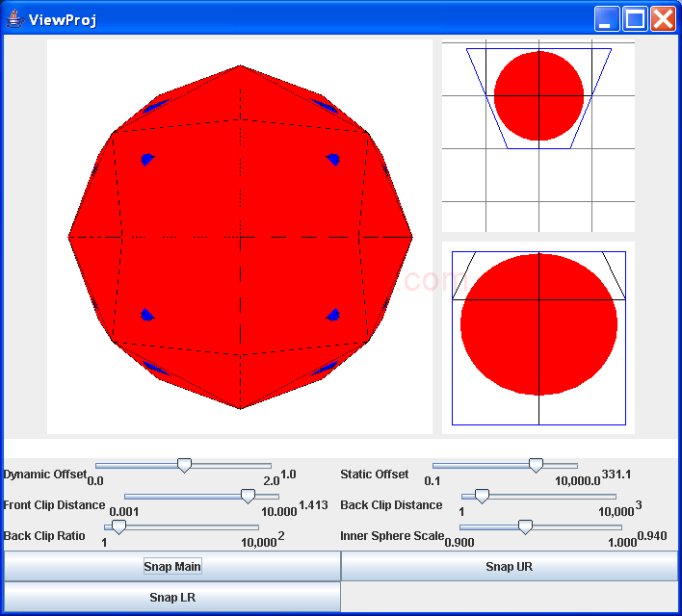The height and width of the screenshot is (616, 682).
Task: Click the Dynamic Offset slider thumb
Action: pyautogui.click(x=184, y=465)
